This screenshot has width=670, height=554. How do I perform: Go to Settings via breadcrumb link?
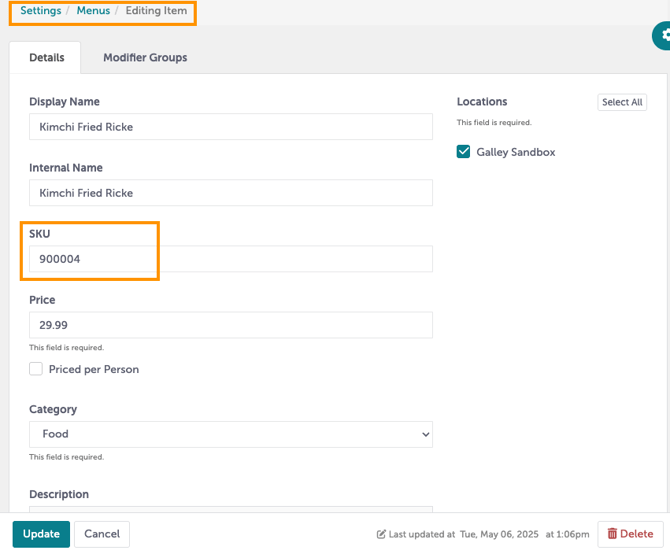pyautogui.click(x=41, y=11)
